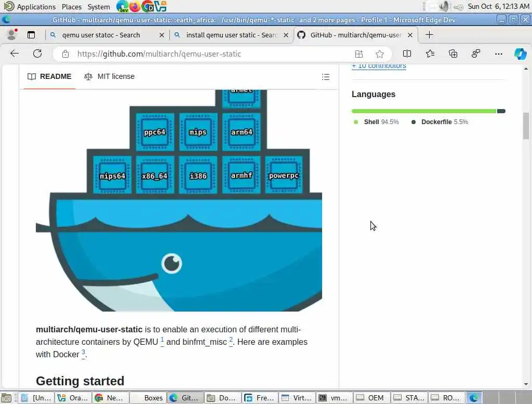
Task: Launch Edge Dev from the top panel
Action: 122,6
